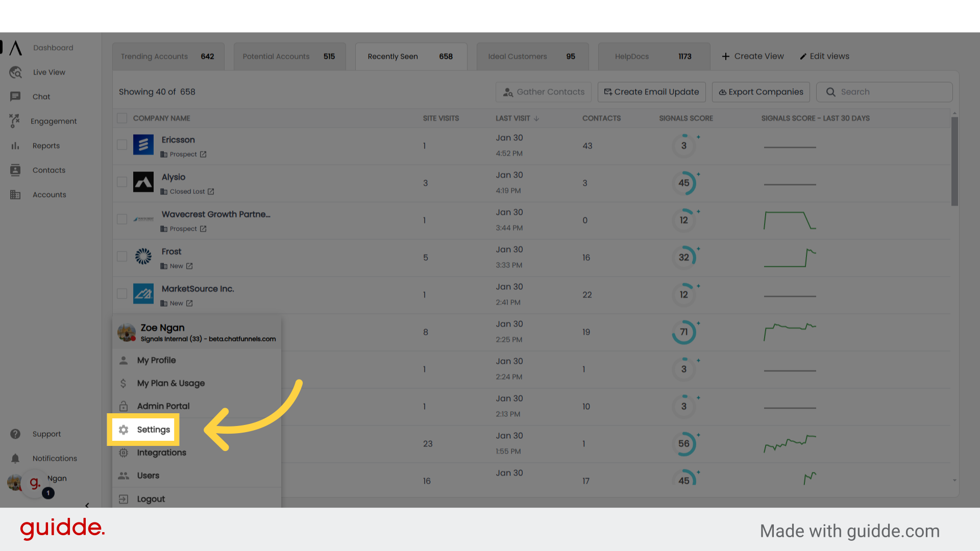Check the Alysio row checkbox
The width and height of the screenshot is (980, 551).
122,182
